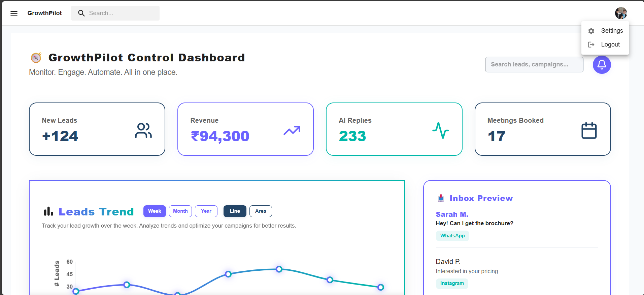The width and height of the screenshot is (644, 295).
Task: Click the trending-up icon on Revenue card
Action: [292, 130]
